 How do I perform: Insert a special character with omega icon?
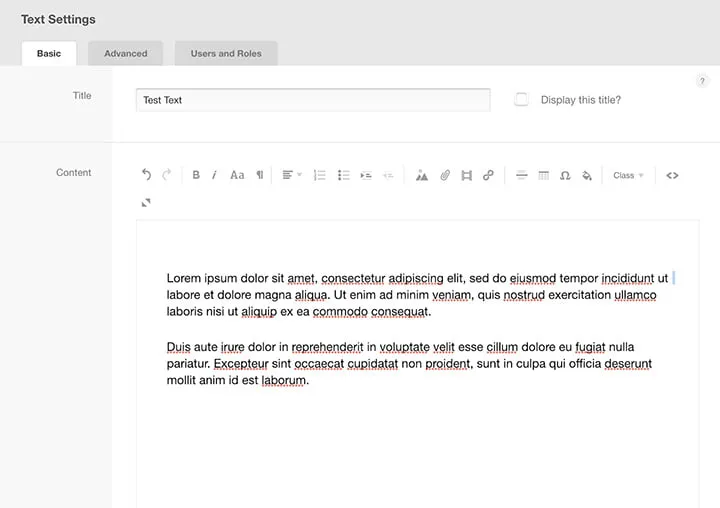tap(565, 175)
